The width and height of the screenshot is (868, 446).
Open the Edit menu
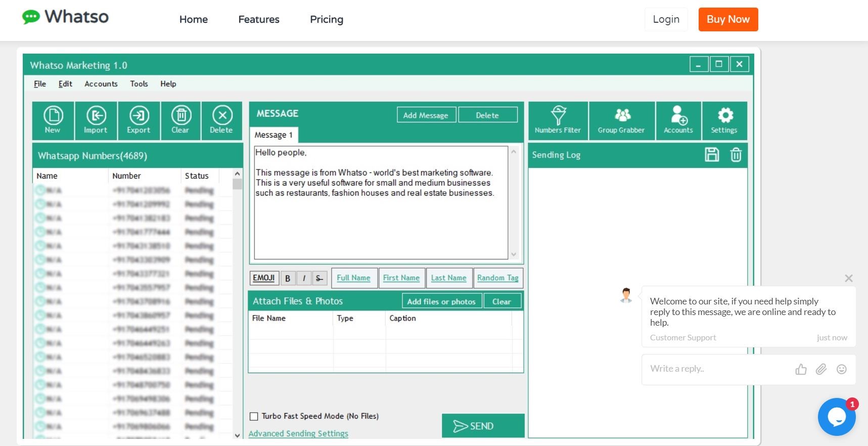(65, 84)
